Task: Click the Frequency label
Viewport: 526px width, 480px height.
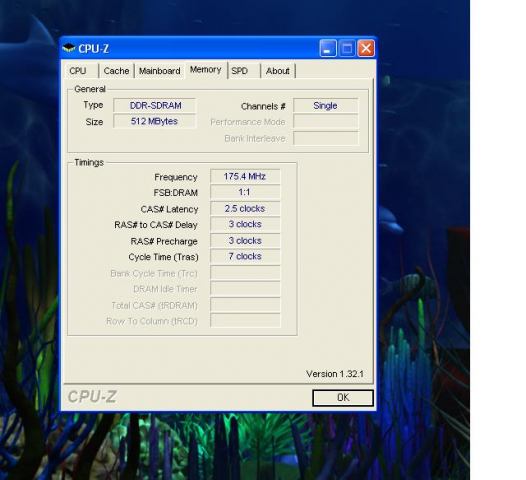Action: click(x=176, y=177)
